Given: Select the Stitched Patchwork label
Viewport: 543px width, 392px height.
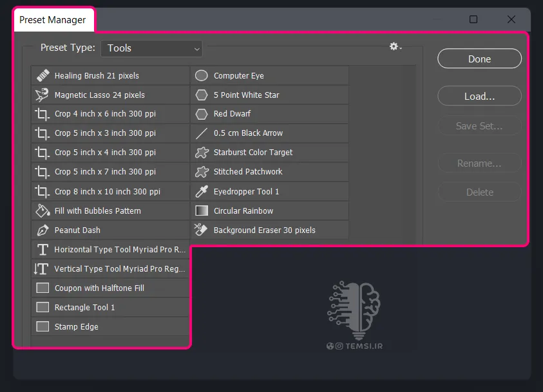Looking at the screenshot, I should pyautogui.click(x=248, y=172).
